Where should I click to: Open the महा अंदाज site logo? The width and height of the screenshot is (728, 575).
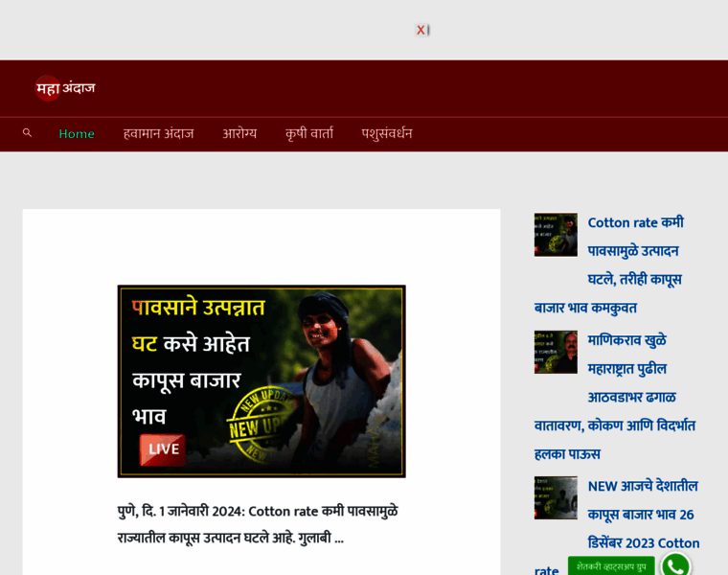65,88
